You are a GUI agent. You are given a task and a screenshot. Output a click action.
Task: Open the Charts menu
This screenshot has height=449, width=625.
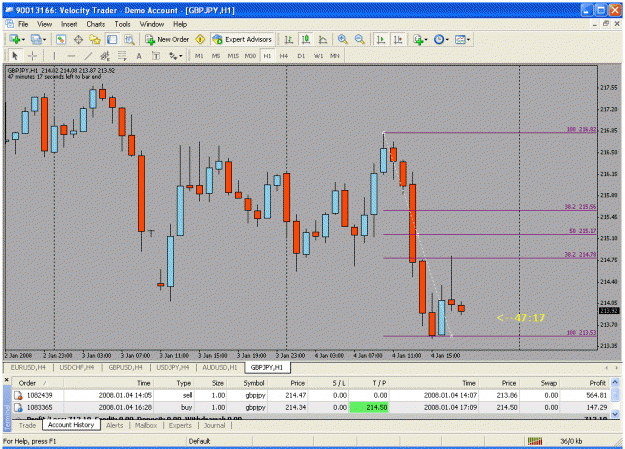(96, 24)
